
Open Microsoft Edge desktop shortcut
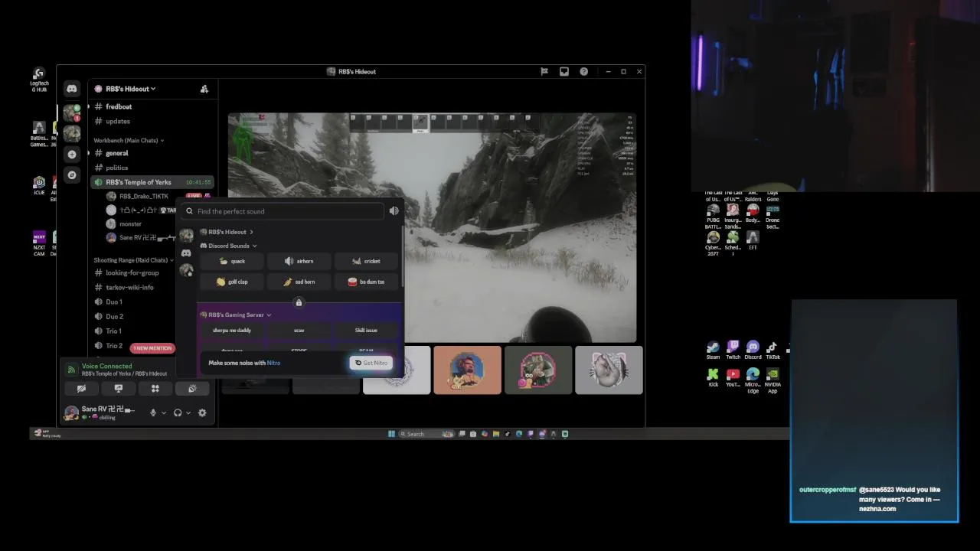(753, 380)
